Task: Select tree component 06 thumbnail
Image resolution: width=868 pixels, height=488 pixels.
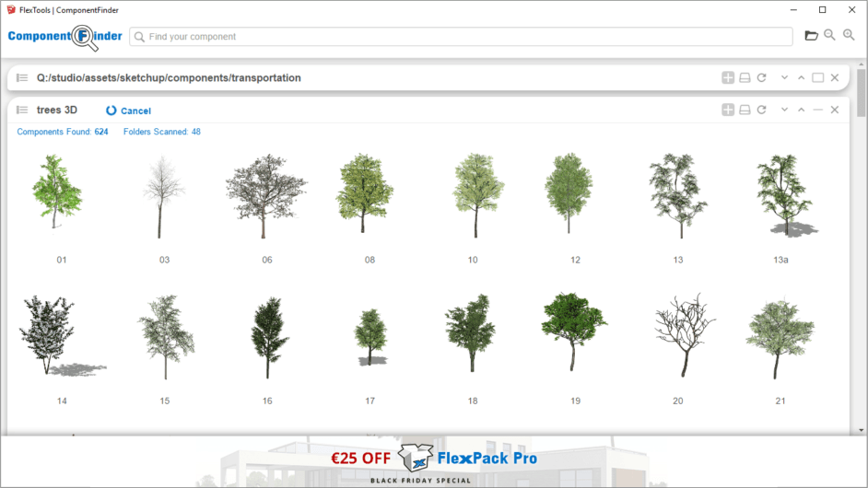Action: point(266,196)
